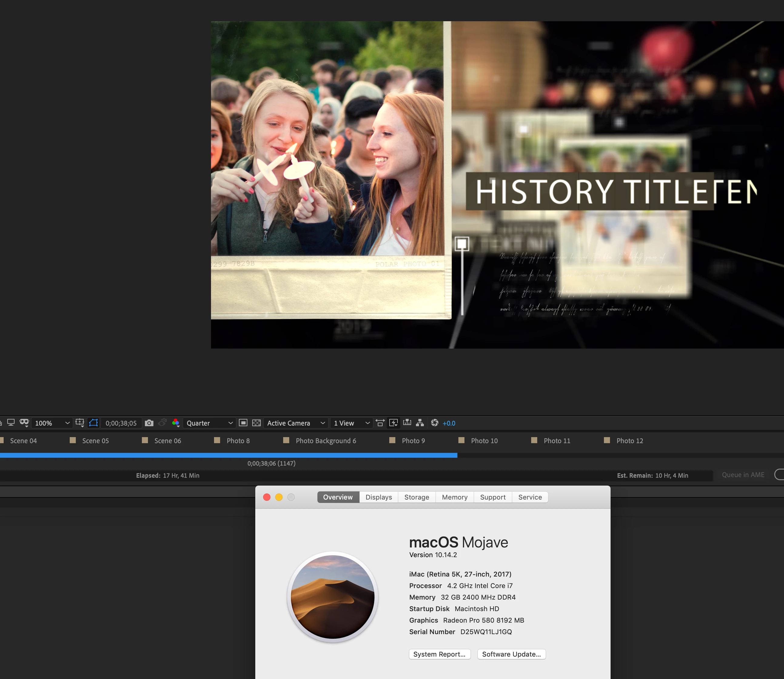The image size is (784, 679).
Task: Expand the Active Camera view dropdown
Action: pyautogui.click(x=296, y=423)
